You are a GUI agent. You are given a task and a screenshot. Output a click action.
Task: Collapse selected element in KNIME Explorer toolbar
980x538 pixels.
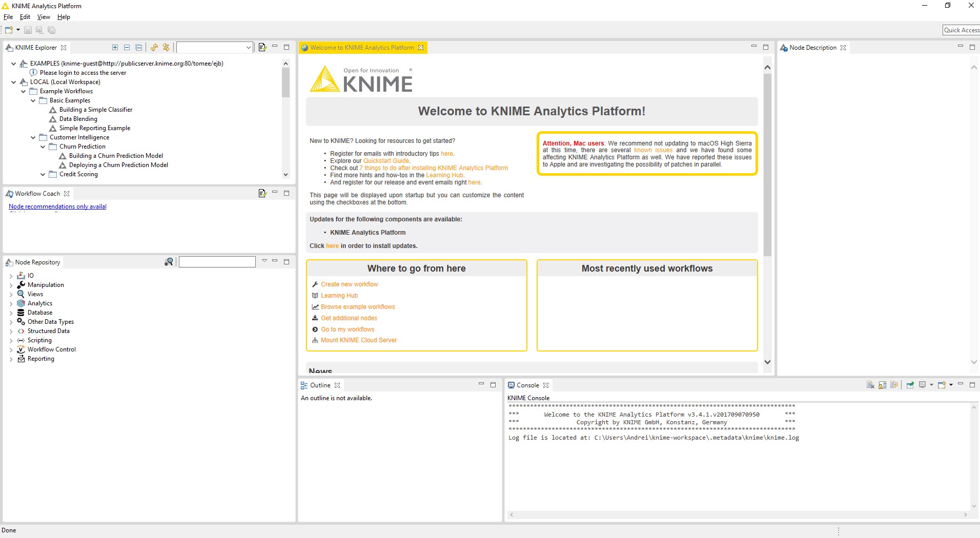point(127,47)
